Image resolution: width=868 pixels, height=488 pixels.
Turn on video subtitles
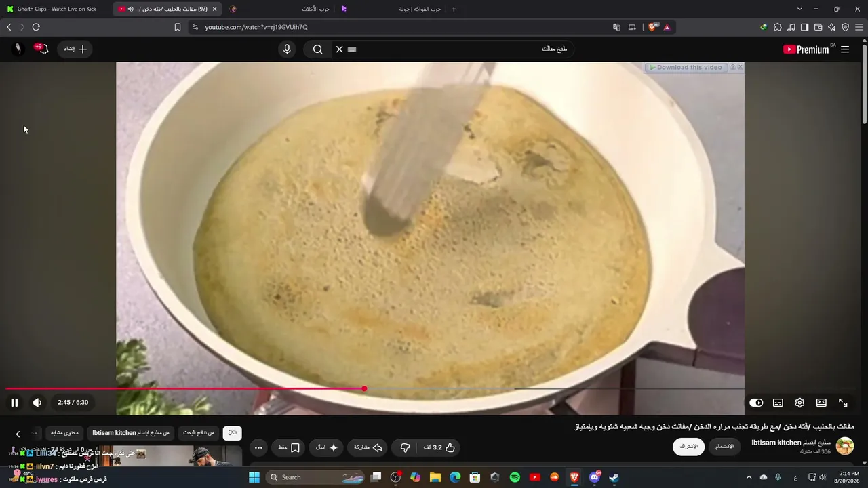click(778, 403)
